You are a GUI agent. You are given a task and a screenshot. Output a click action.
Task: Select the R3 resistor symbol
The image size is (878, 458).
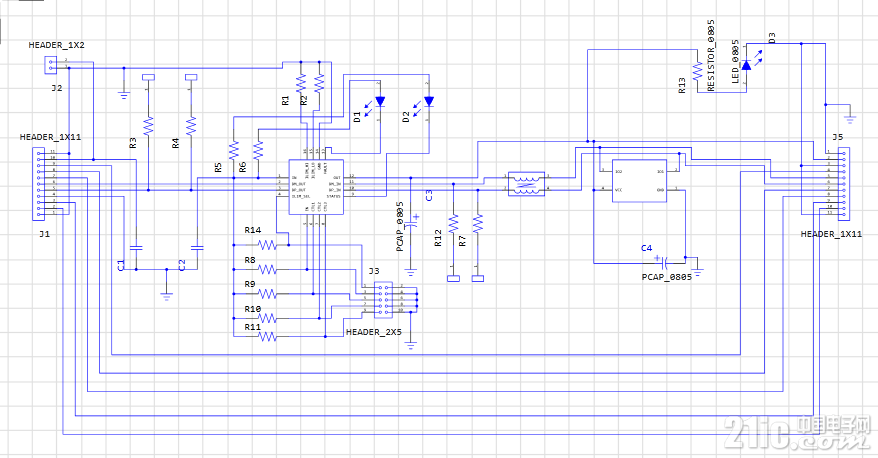148,126
